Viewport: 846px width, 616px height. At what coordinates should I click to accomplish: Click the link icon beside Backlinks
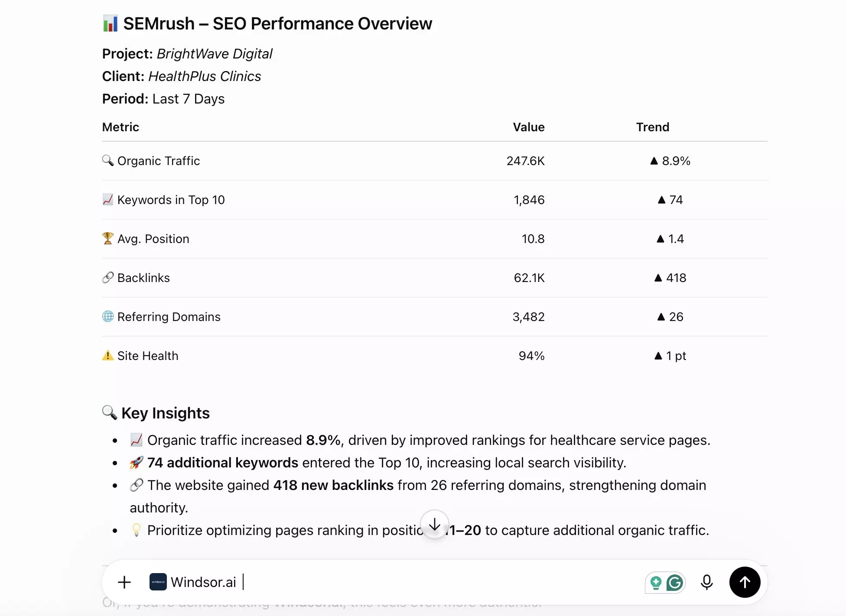tap(108, 277)
